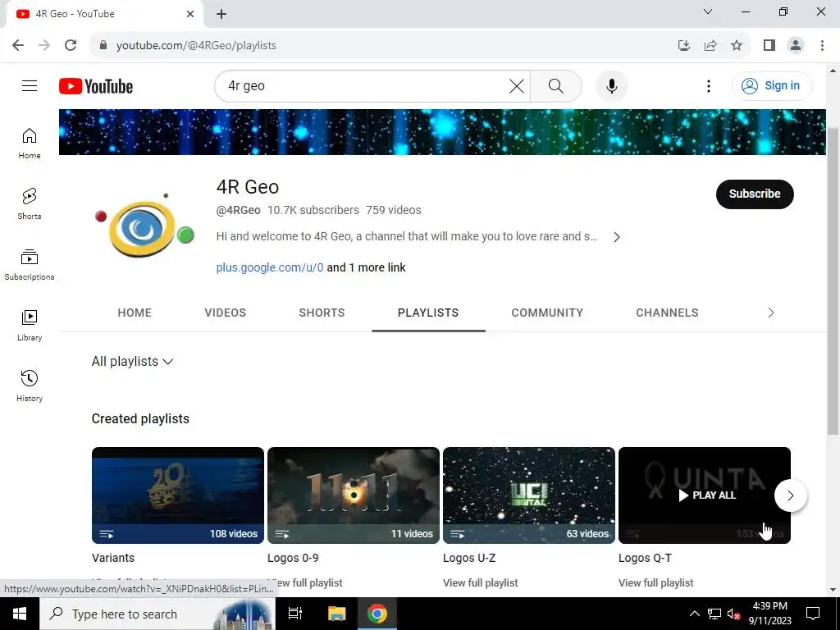Viewport: 840px width, 630px height.
Task: Open the Chrome tab search chevron
Action: (x=708, y=11)
